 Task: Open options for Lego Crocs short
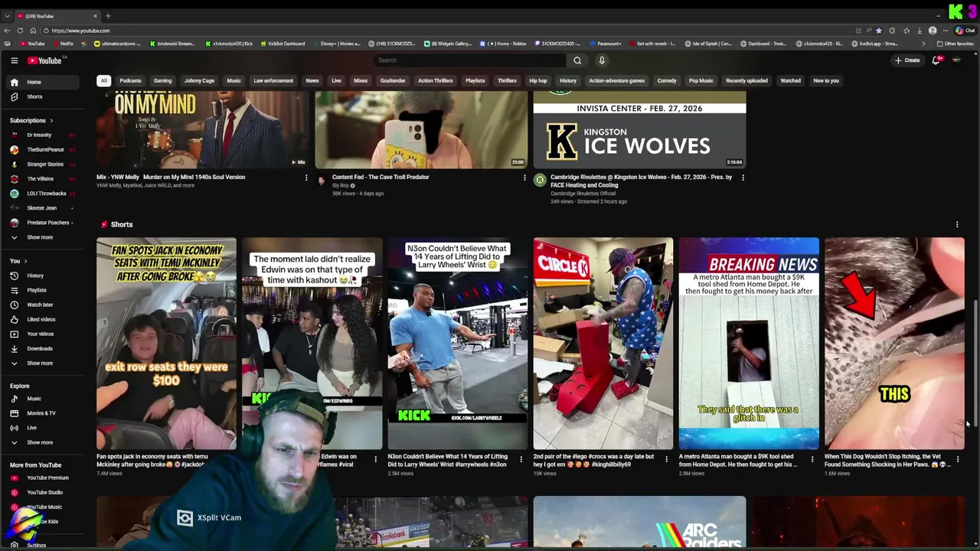tap(666, 459)
